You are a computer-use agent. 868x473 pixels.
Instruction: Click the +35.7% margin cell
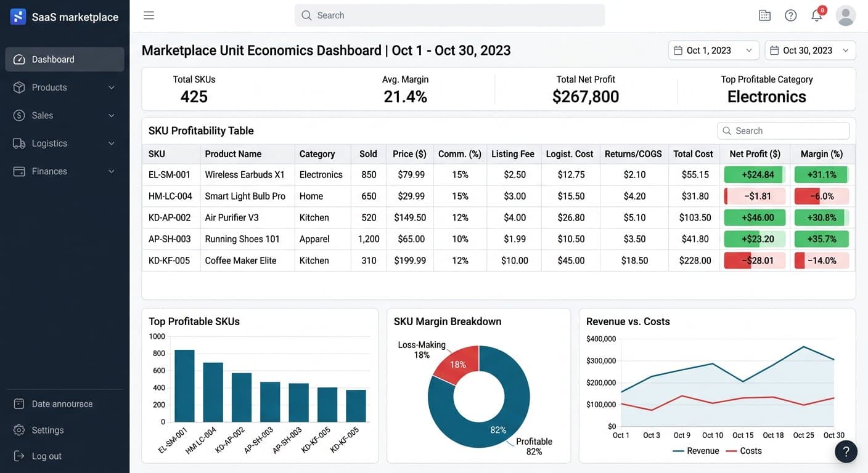pyautogui.click(x=821, y=239)
